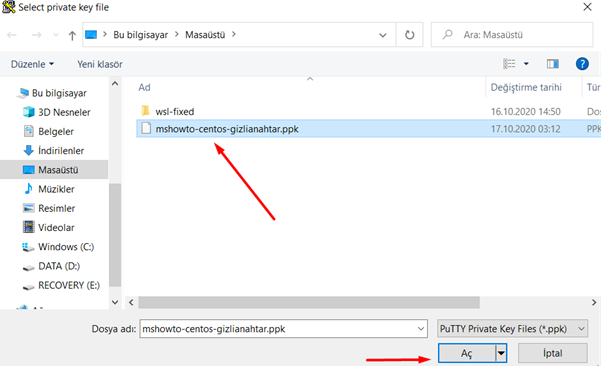605x366 pixels.
Task: Select 'mshowto-centos-gizlianahtar.ppk' file
Action: pyautogui.click(x=227, y=129)
